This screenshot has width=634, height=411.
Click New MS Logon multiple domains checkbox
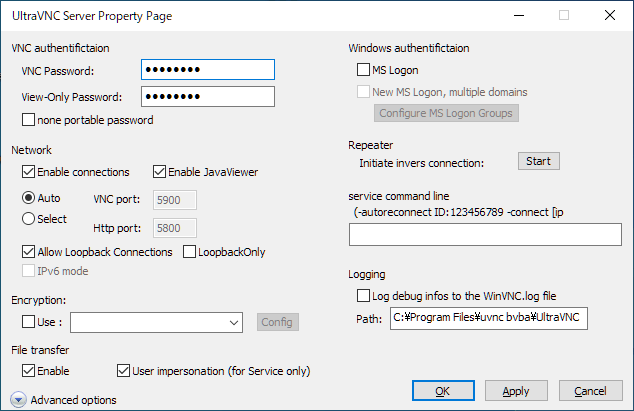pos(363,91)
